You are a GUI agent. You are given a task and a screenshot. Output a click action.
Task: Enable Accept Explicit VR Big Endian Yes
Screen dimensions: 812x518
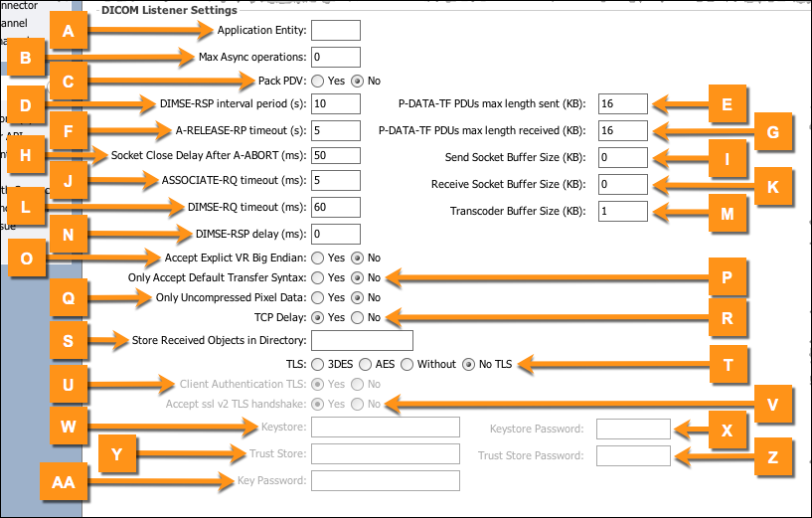[317, 257]
